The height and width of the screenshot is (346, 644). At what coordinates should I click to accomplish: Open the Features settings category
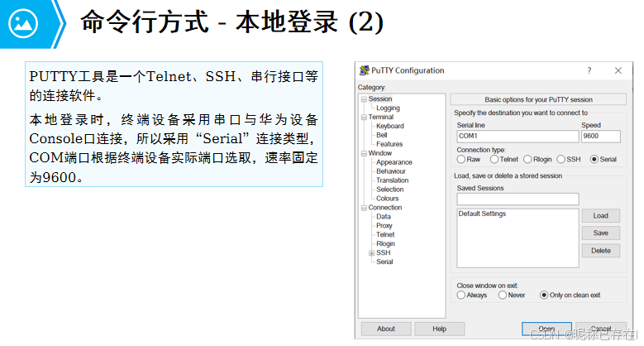point(389,144)
